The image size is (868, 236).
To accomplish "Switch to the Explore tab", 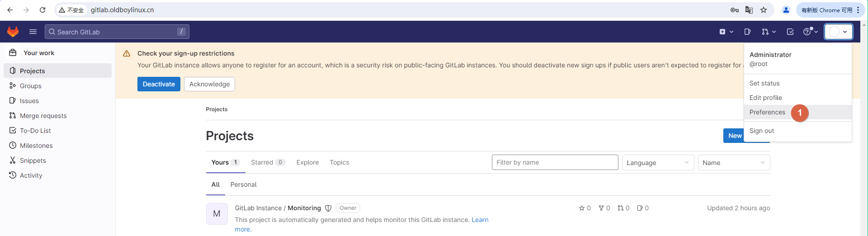I will (307, 162).
